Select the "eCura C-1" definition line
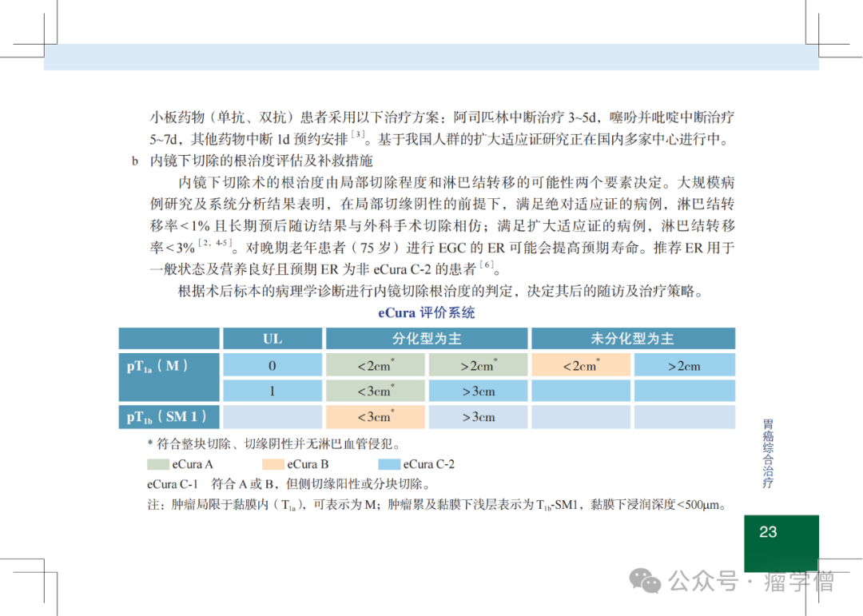The width and height of the screenshot is (863, 616). [x=289, y=484]
